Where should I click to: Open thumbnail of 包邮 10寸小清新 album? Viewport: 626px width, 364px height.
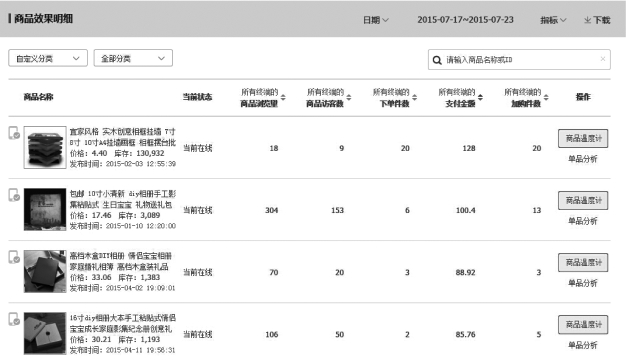[x=45, y=210]
